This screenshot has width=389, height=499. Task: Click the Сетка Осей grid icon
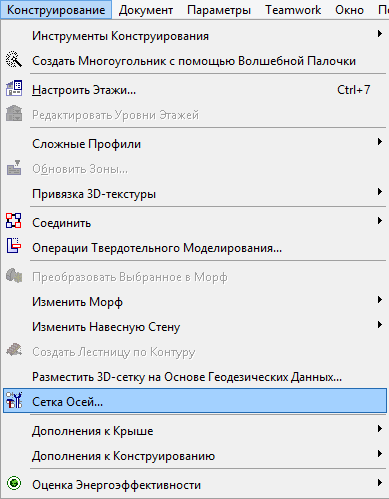pyautogui.click(x=14, y=400)
